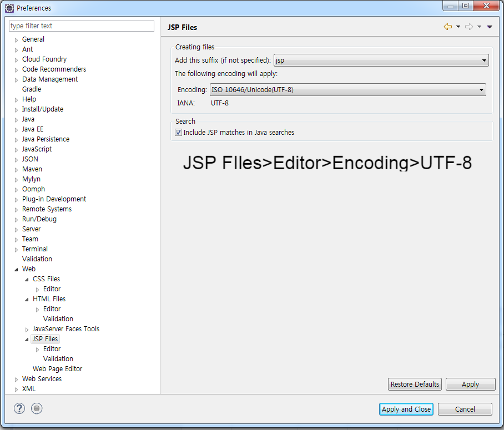Select the Java EE tree item
This screenshot has width=504, height=430.
click(x=32, y=129)
